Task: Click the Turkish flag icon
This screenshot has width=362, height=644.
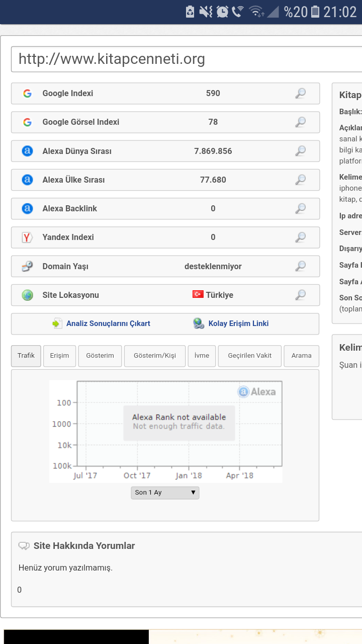Action: point(198,294)
